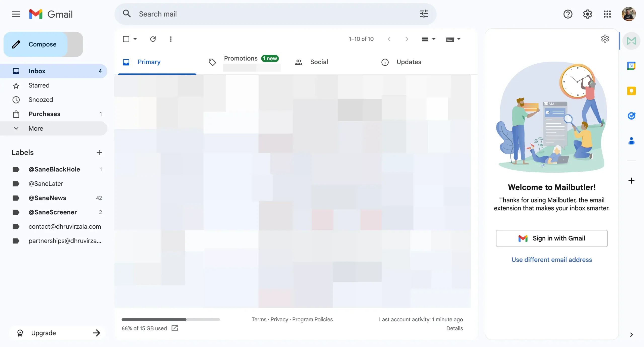Open the Google apps grid
Screen dimensions: 644x347
pyautogui.click(x=607, y=14)
